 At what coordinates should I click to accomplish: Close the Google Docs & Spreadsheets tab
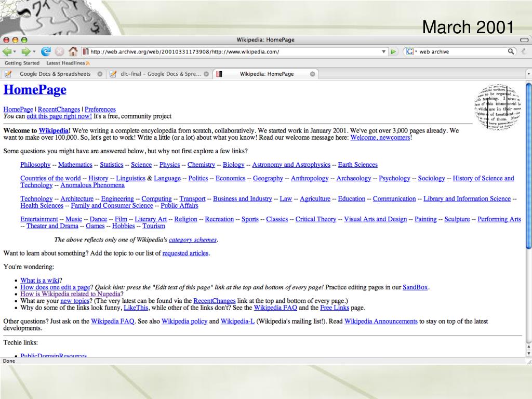click(x=100, y=74)
